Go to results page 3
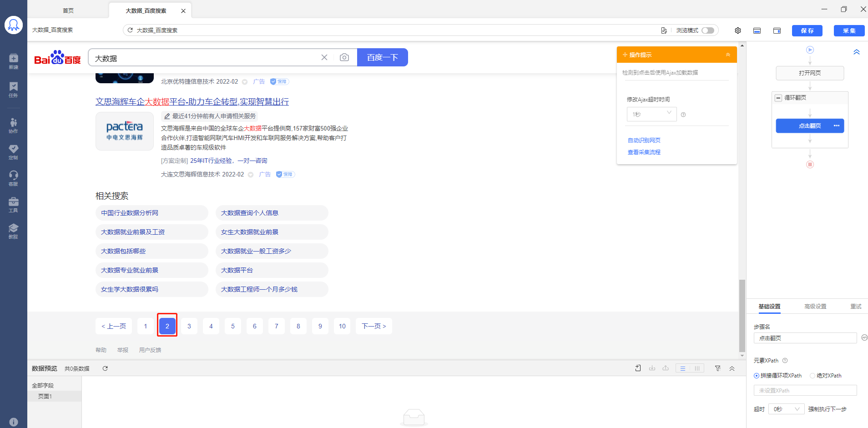Viewport: 868px width, 428px height. click(189, 326)
